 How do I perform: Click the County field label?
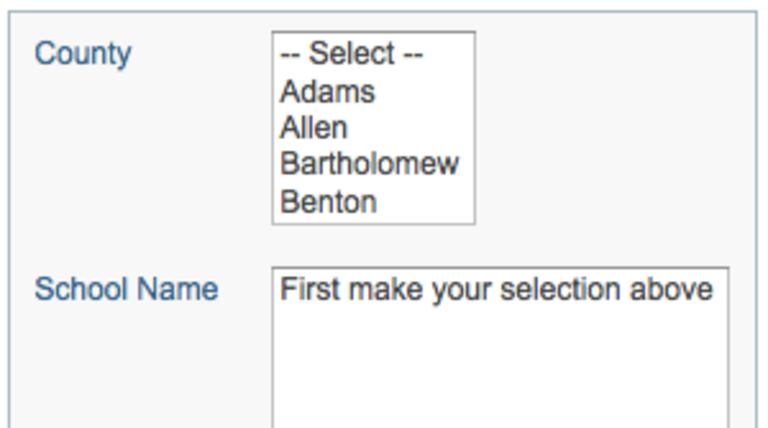(82, 54)
